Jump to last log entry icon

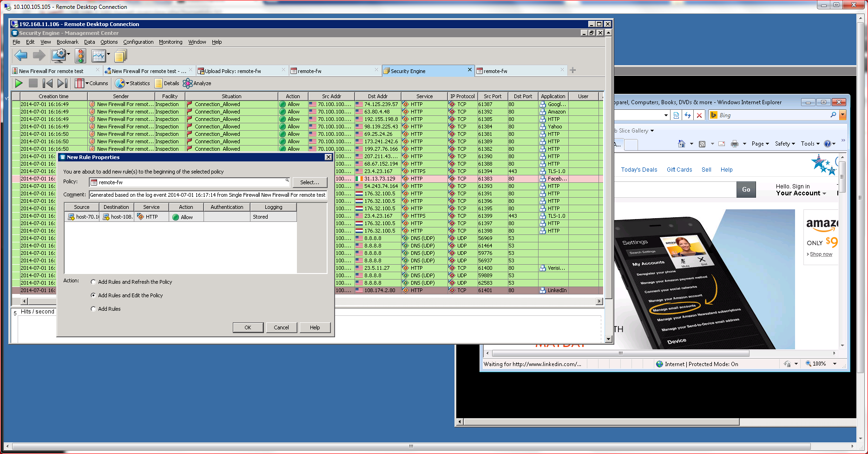coord(63,83)
